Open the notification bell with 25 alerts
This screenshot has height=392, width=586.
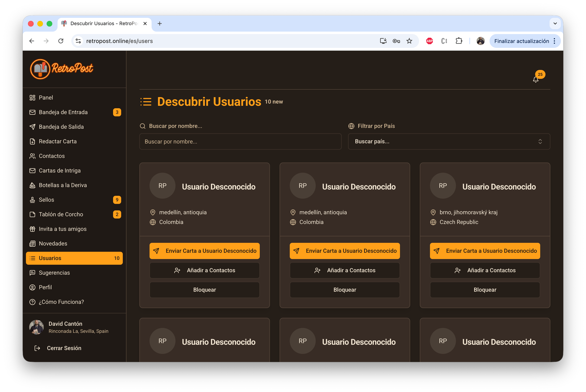[x=536, y=79]
